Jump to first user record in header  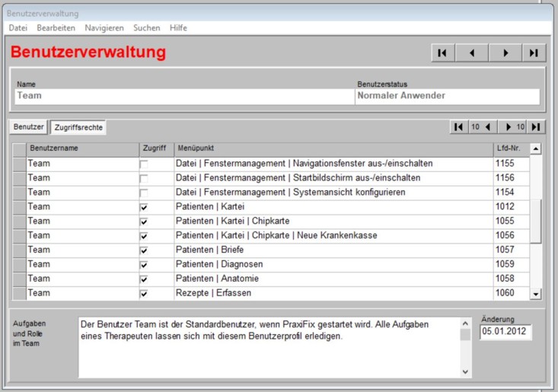pyautogui.click(x=442, y=53)
